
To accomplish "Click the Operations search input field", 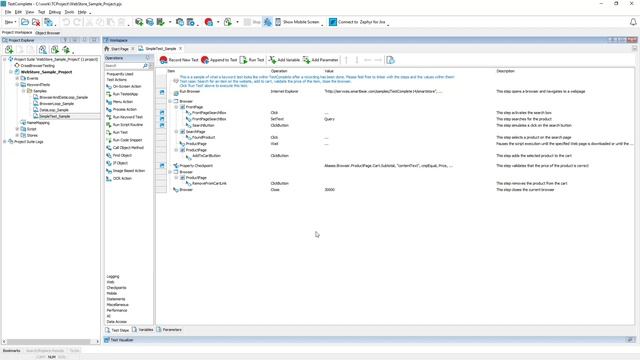I will pos(124,66).
